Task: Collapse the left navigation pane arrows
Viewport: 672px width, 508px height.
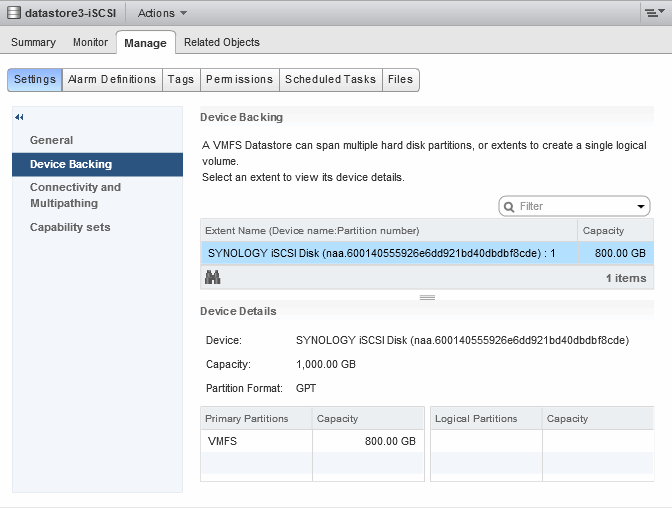Action: pyautogui.click(x=19, y=117)
